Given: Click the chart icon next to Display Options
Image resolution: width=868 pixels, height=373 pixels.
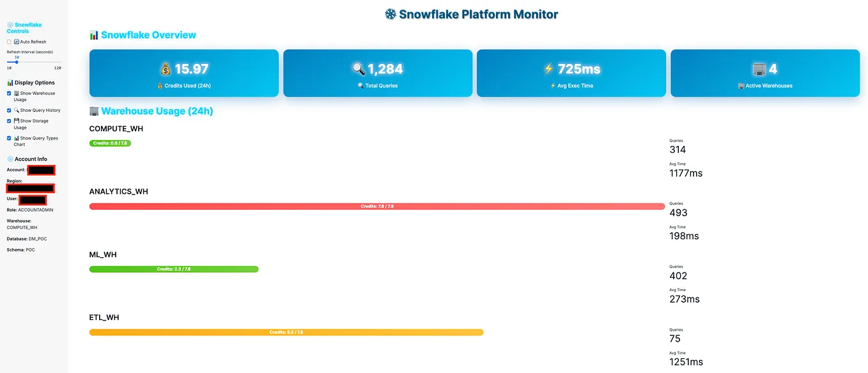Looking at the screenshot, I should [x=10, y=83].
